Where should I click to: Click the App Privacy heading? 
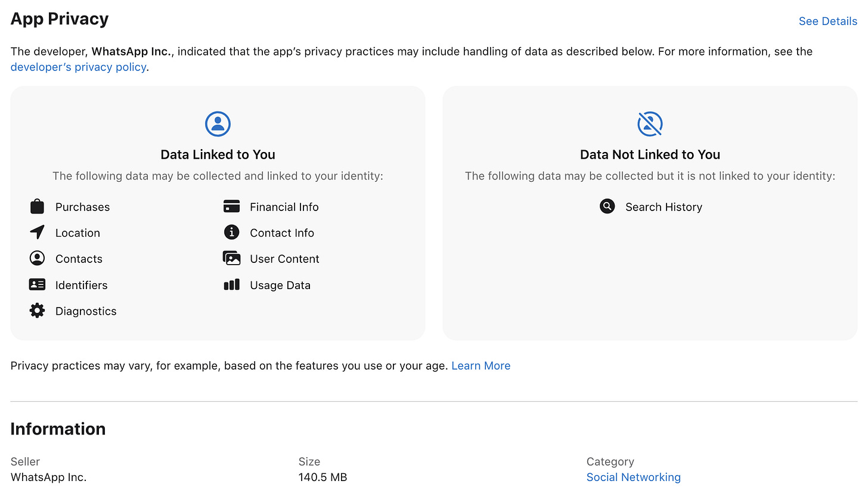60,19
